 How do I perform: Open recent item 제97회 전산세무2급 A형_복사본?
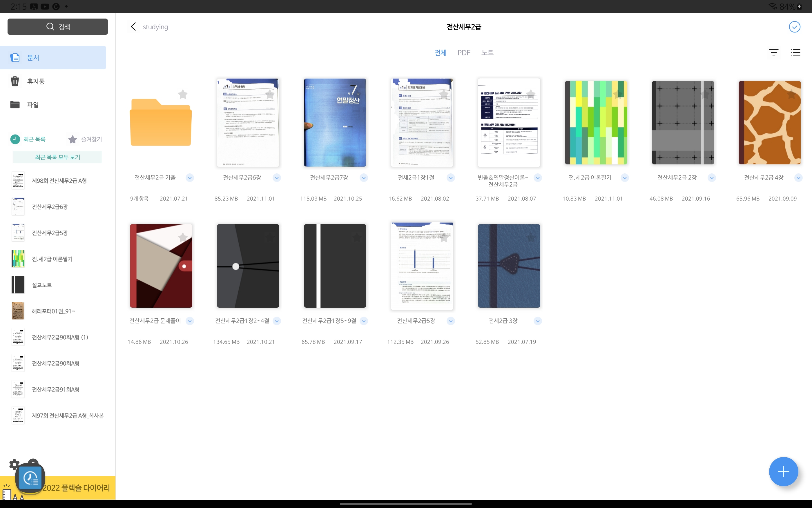[x=57, y=416]
